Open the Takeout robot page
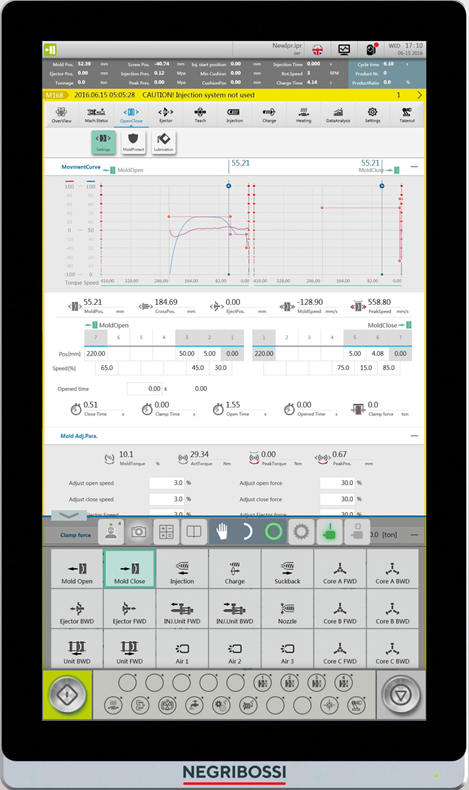 coord(407,115)
